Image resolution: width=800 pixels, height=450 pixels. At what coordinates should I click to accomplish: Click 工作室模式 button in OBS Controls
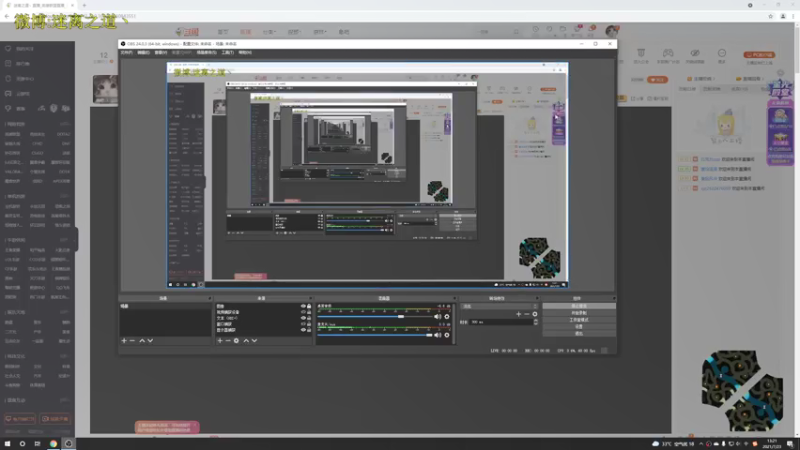(x=579, y=320)
